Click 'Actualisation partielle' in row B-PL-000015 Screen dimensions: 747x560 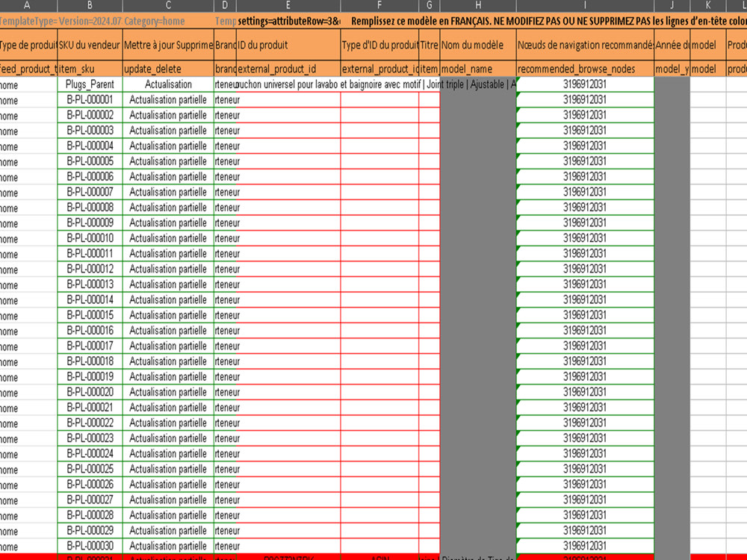(x=168, y=315)
